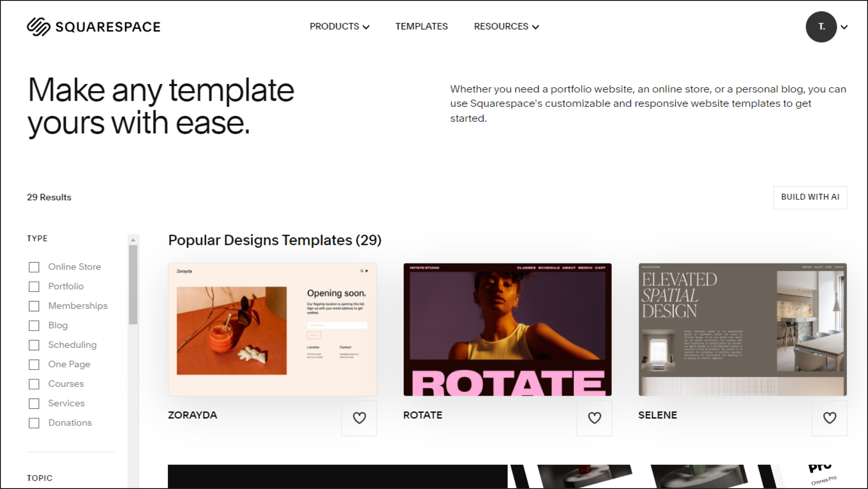Preview the Selene template thumbnail
Viewport: 868px width, 489px height.
click(743, 330)
